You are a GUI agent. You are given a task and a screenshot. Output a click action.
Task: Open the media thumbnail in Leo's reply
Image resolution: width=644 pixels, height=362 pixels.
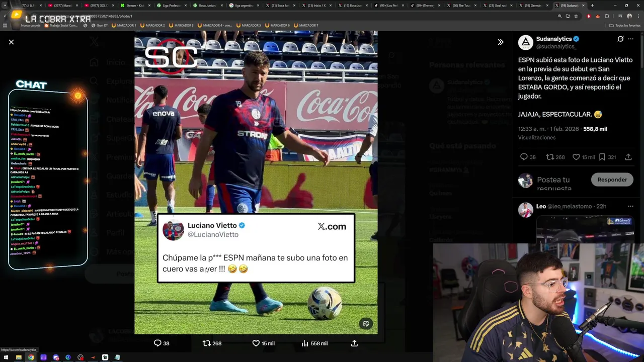tap(585, 229)
